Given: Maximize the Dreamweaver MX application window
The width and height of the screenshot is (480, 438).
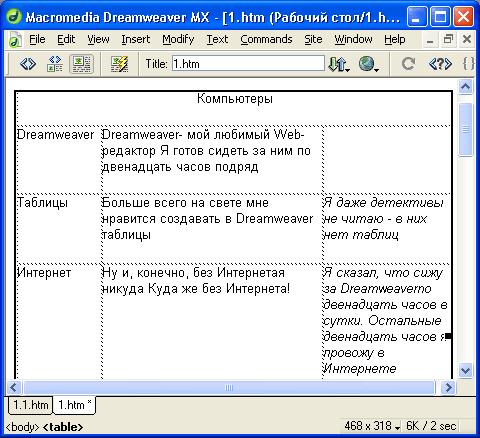Looking at the screenshot, I should [440, 16].
